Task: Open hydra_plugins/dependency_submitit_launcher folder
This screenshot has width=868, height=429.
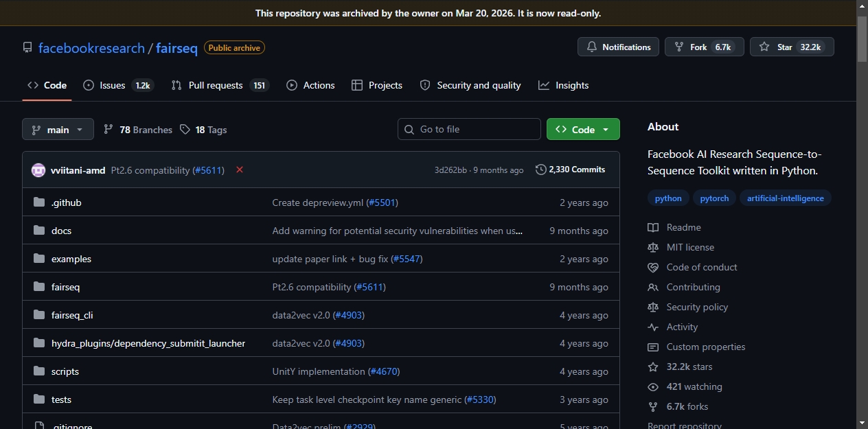Action: coord(148,343)
